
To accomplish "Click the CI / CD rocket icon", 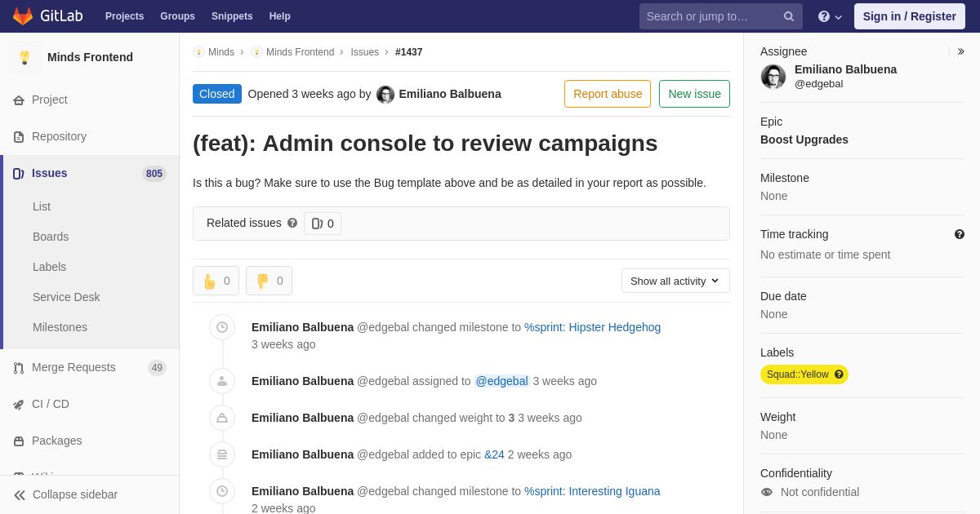I will (19, 405).
